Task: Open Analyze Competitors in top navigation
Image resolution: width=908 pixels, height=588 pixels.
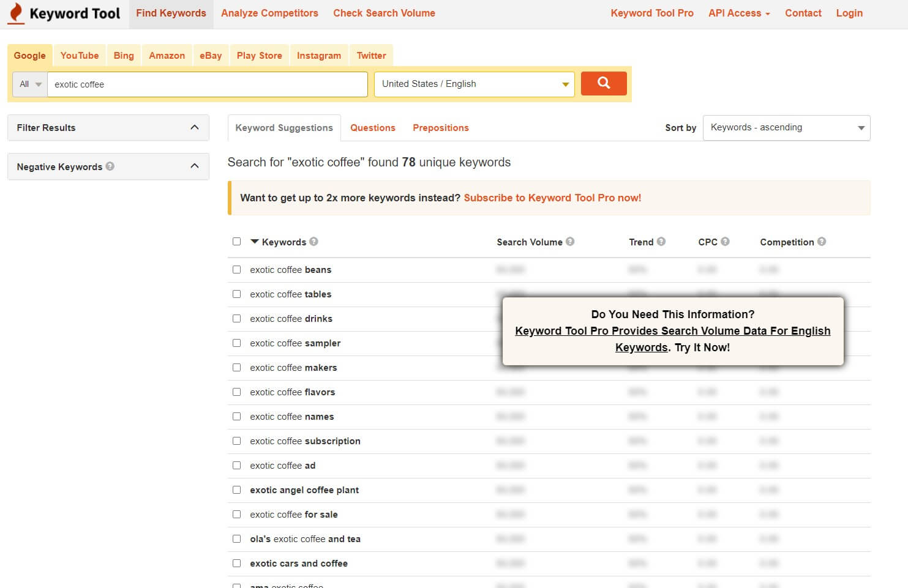Action: [269, 13]
